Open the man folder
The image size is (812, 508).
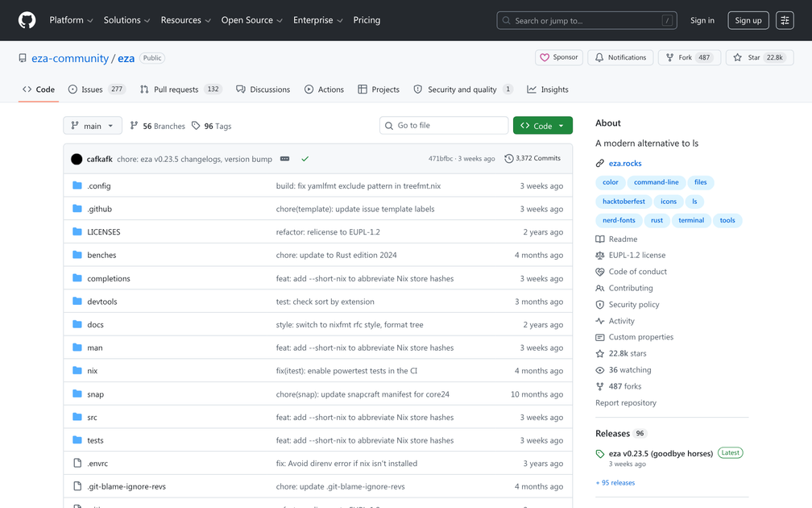click(x=95, y=348)
